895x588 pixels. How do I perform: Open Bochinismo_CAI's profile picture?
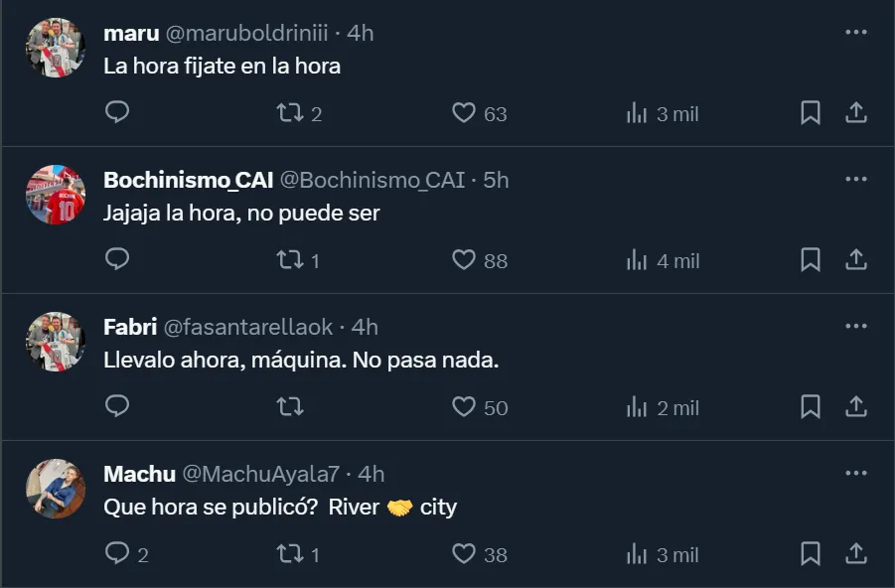click(x=56, y=195)
